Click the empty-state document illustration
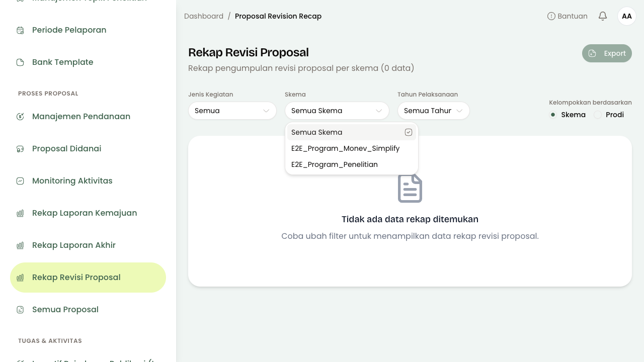644x362 pixels. click(410, 189)
